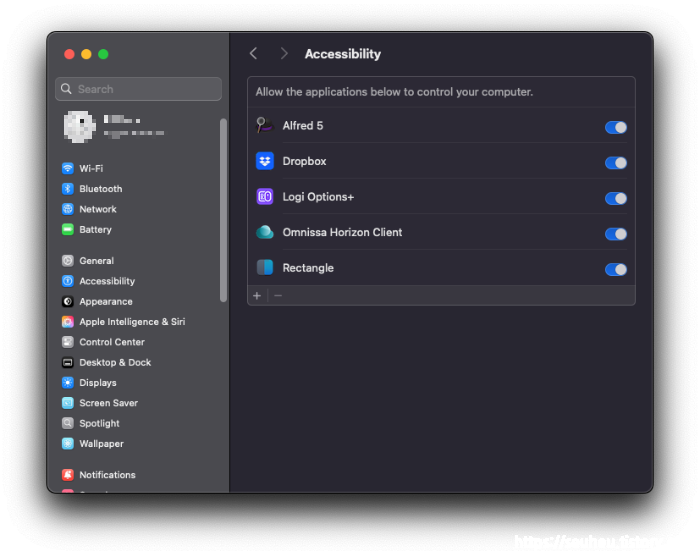Open Spotlight settings label

pos(99,423)
